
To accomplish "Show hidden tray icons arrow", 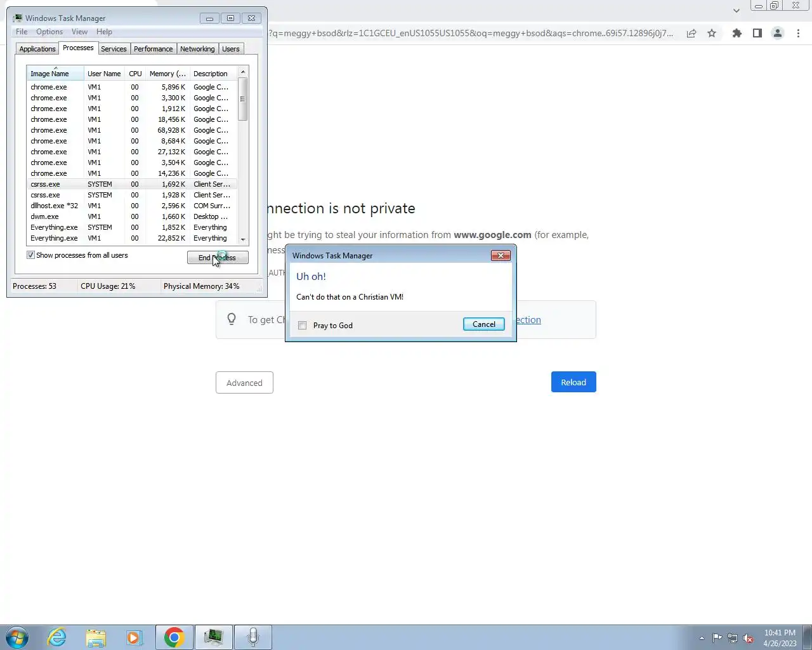I will [x=702, y=638].
